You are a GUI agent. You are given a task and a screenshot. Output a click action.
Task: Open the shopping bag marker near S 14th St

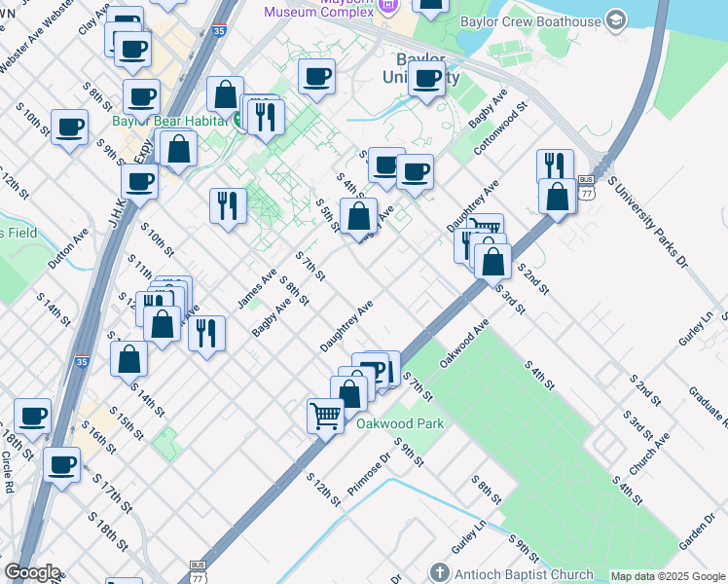128,359
